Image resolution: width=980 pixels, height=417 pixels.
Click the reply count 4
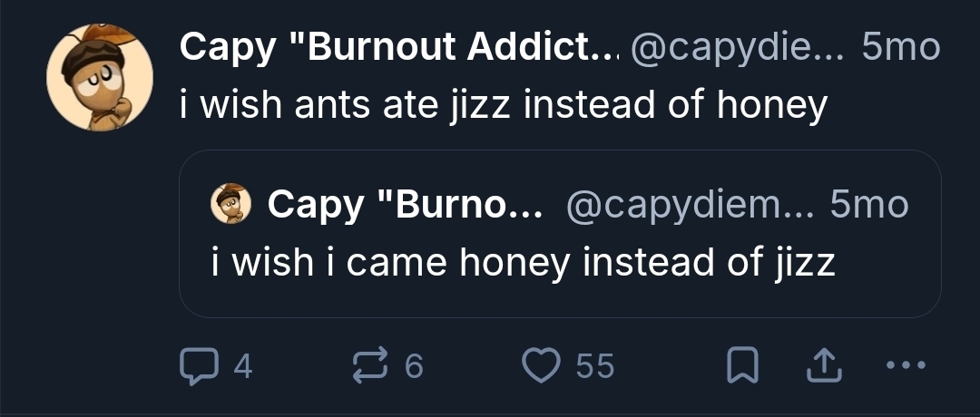click(242, 366)
